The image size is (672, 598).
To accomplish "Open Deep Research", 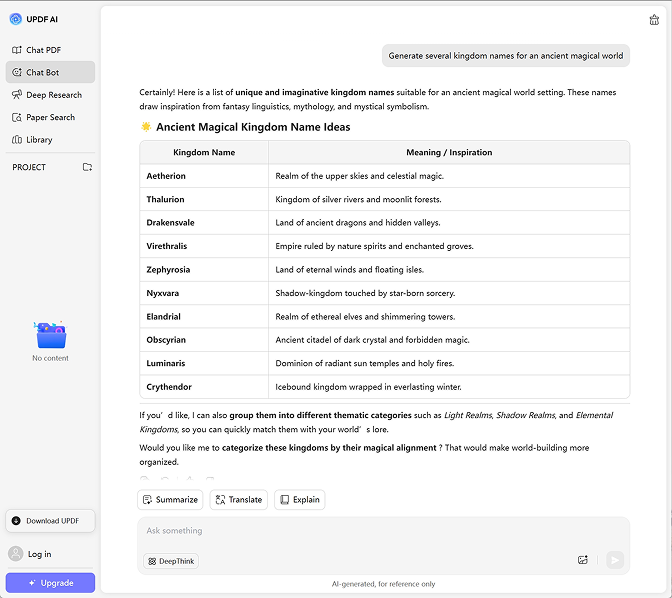I will click(53, 95).
